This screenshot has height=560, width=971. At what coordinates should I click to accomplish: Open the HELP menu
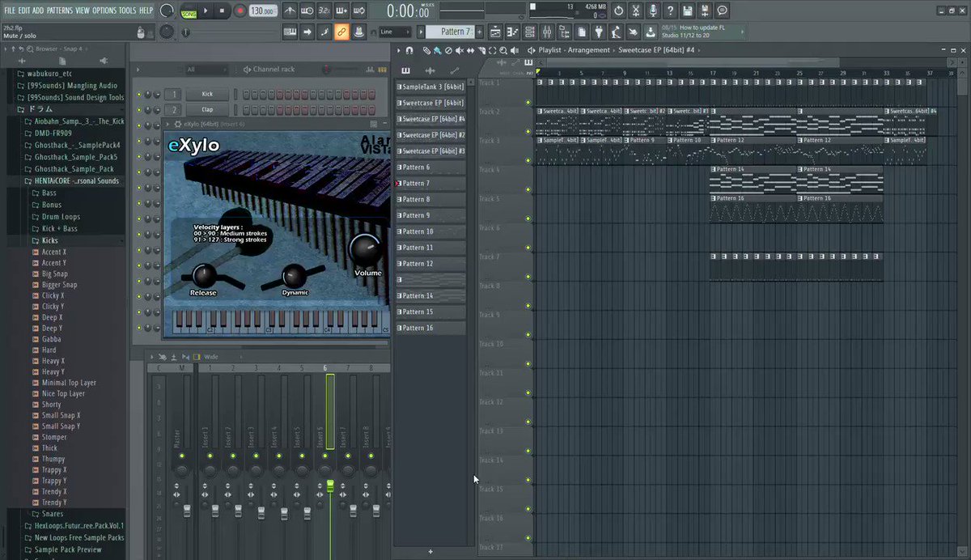(x=146, y=11)
